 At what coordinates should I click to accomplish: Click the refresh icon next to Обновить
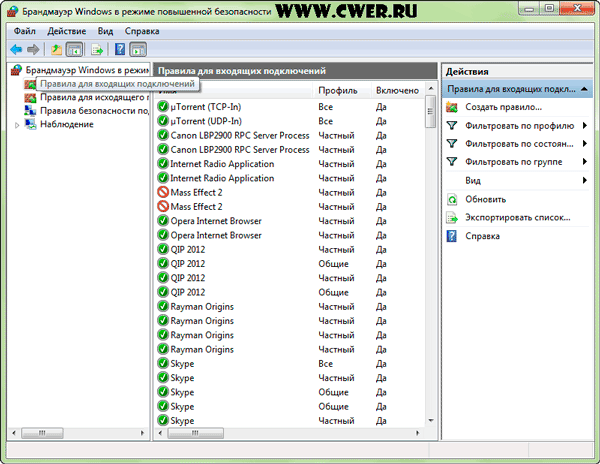[452, 199]
